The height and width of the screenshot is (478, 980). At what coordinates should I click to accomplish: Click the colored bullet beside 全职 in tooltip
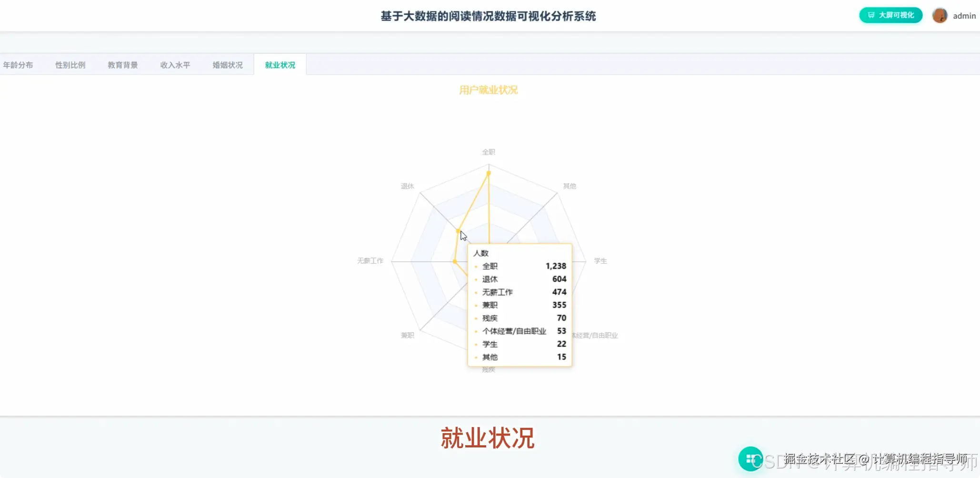point(476,266)
